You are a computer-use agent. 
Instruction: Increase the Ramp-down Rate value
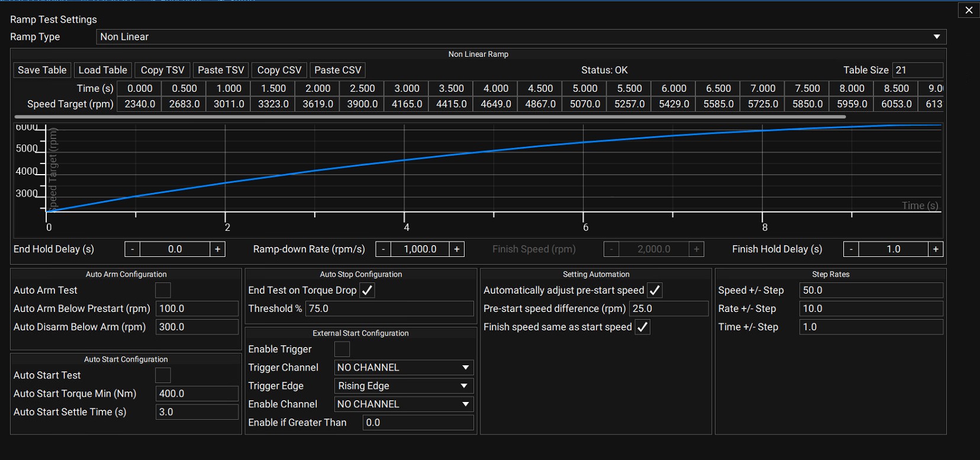pos(457,249)
